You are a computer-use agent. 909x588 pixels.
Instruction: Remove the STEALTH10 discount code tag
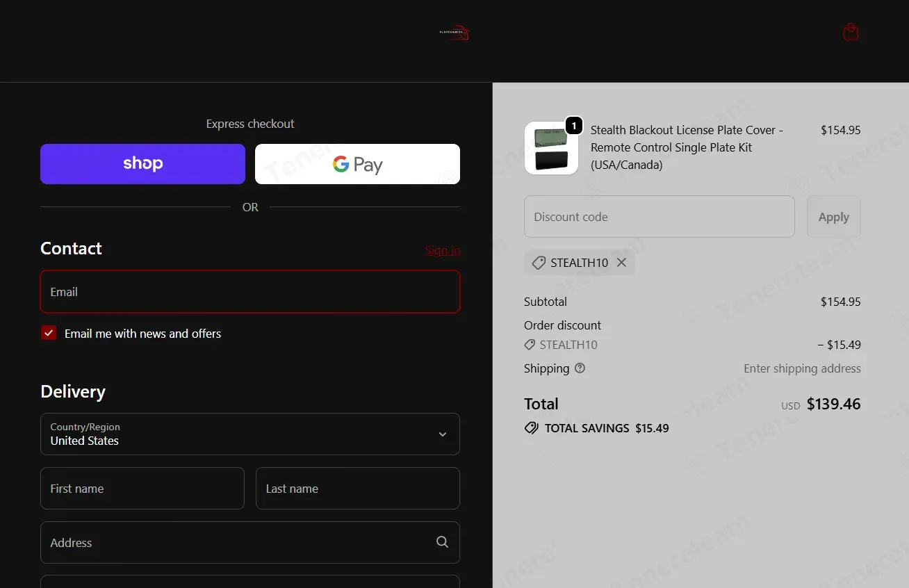[x=621, y=263]
